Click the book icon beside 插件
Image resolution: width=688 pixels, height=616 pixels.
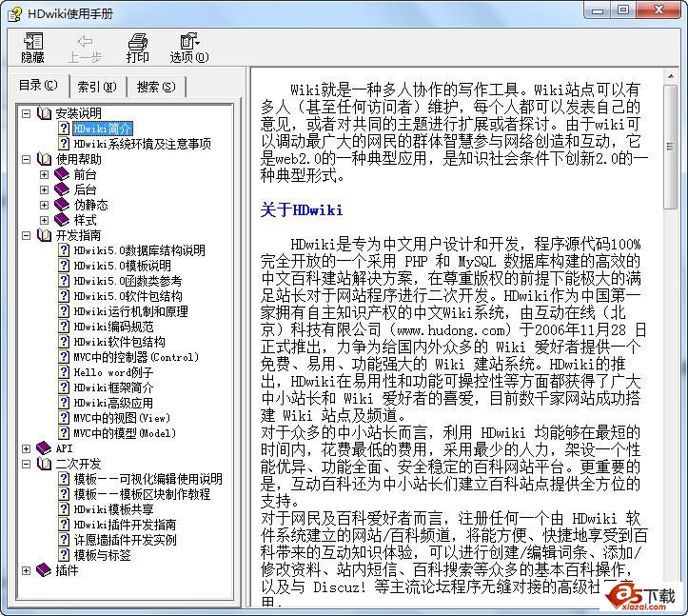(45, 570)
